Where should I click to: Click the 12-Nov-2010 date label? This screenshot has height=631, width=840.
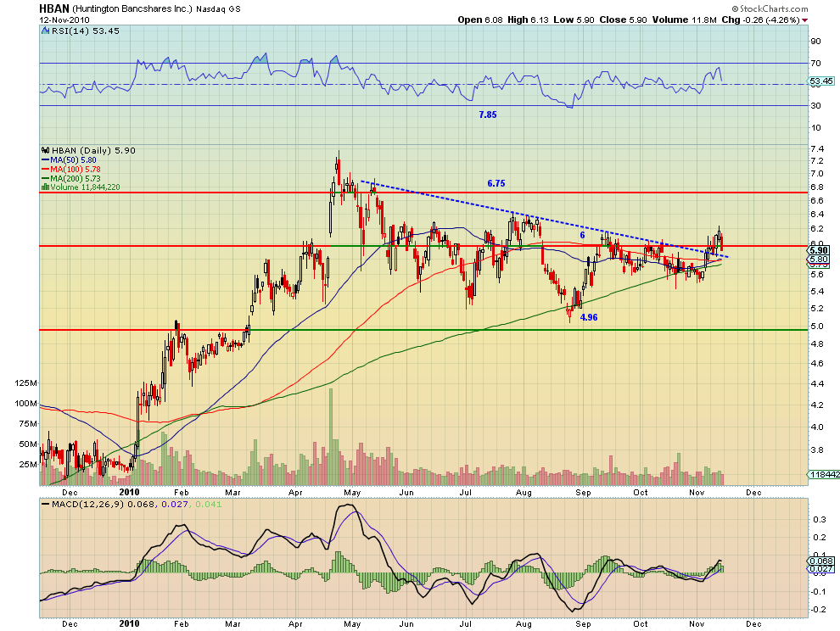[64, 20]
